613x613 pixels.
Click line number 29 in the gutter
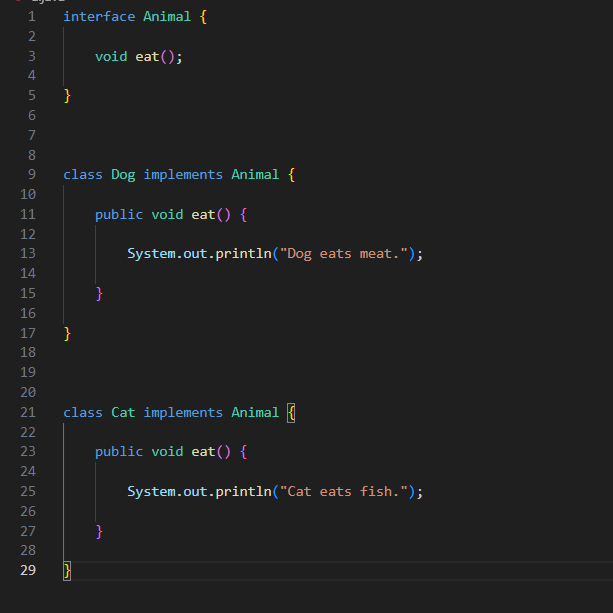27,570
